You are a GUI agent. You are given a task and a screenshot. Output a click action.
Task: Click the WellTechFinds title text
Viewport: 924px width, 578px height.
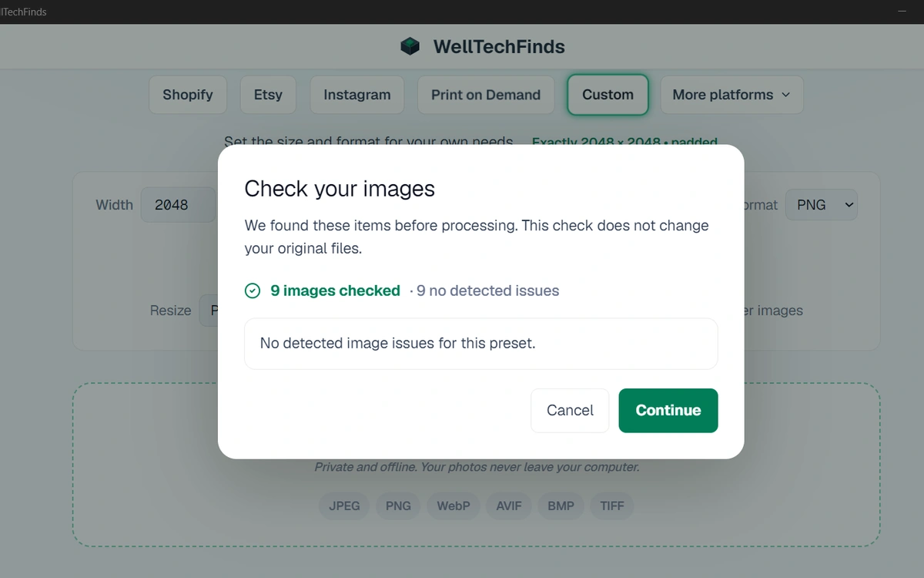[499, 46]
